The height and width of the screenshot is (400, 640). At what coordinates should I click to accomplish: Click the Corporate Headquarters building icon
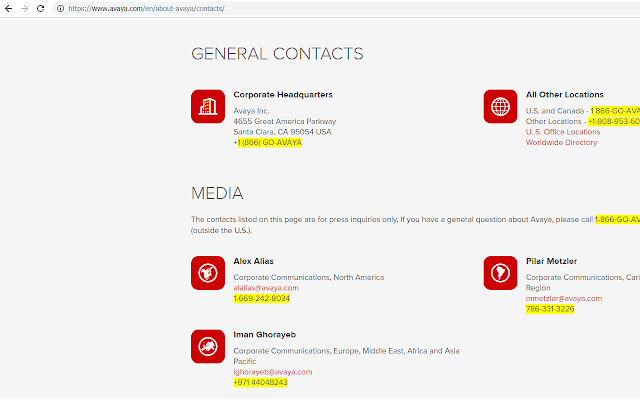click(208, 107)
